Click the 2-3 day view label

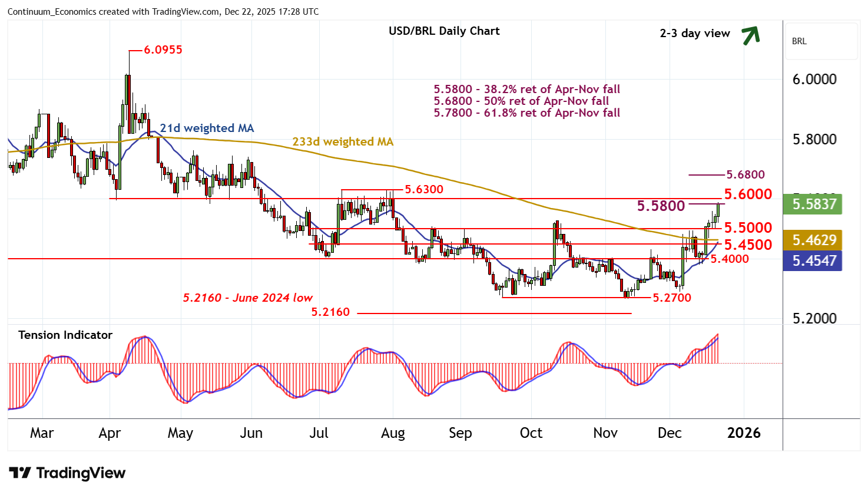click(694, 34)
